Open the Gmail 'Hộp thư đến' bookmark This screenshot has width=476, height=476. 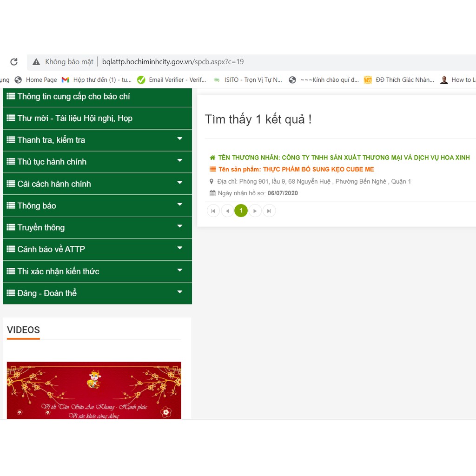point(97,80)
